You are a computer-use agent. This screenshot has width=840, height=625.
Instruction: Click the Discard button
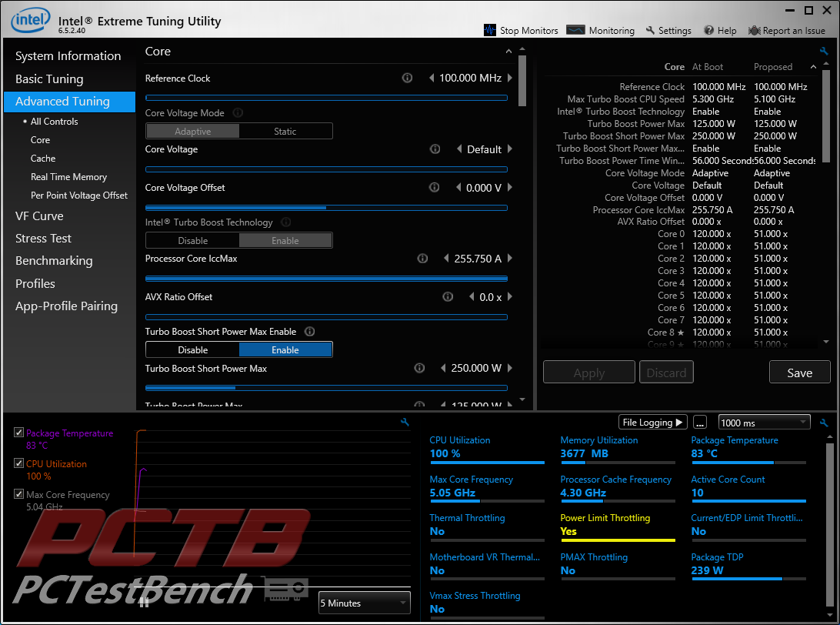pyautogui.click(x=666, y=373)
